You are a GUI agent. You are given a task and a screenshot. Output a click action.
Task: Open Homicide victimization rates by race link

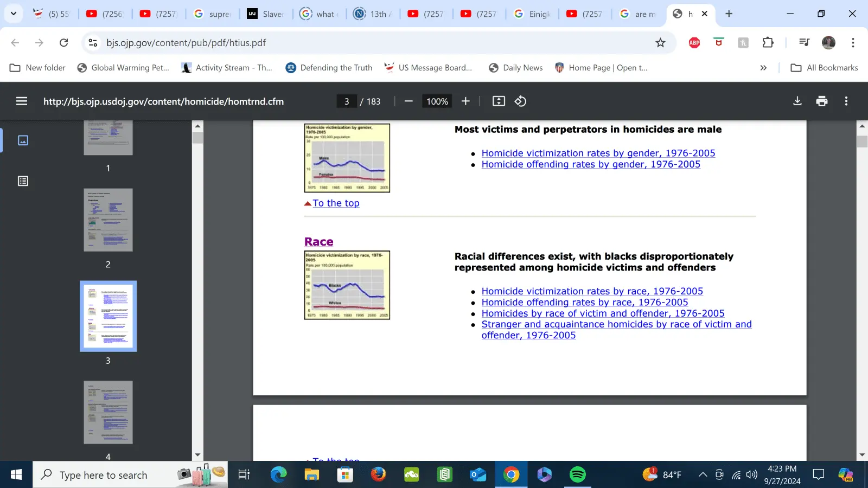(x=592, y=291)
